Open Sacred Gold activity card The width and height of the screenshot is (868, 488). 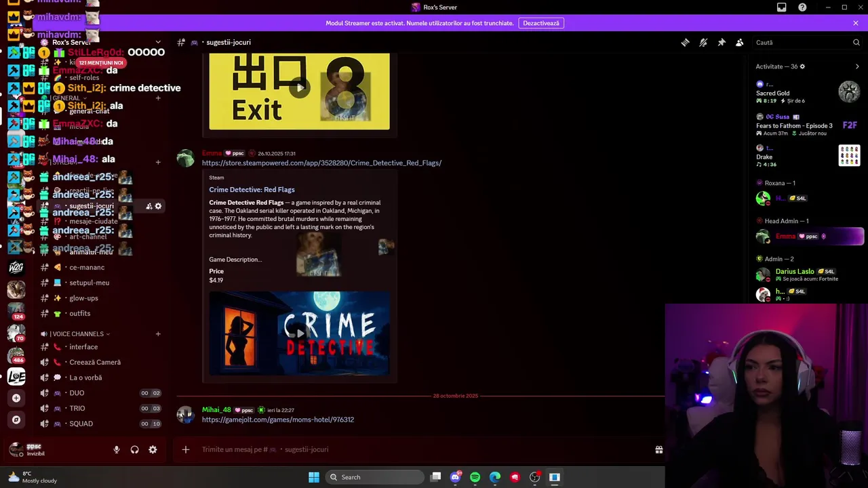tap(808, 92)
